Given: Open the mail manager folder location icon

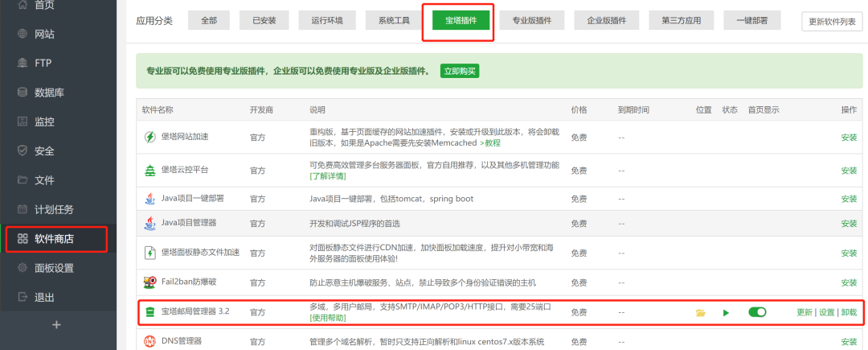Looking at the screenshot, I should click(701, 313).
